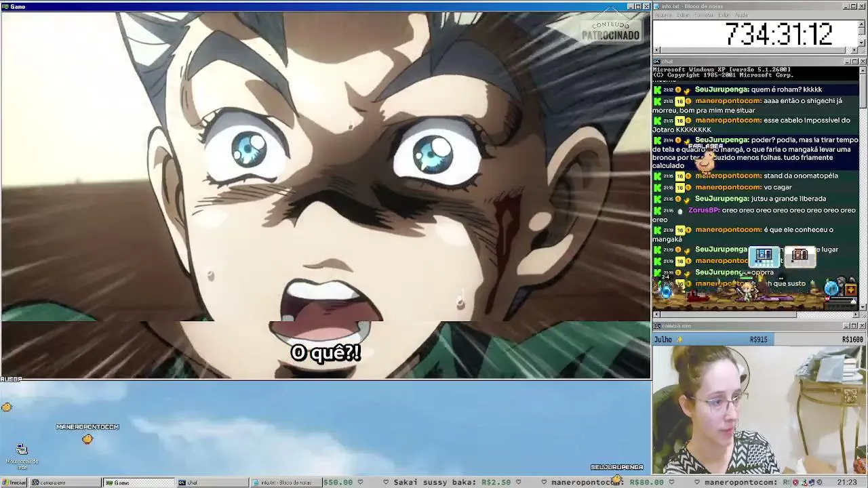The image size is (868, 488).
Task: Maximize the info.txt Notepad window
Action: click(854, 6)
